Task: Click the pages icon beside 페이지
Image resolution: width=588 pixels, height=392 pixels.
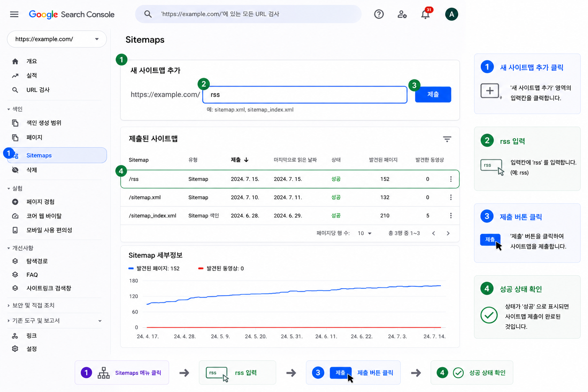Action: (x=15, y=137)
